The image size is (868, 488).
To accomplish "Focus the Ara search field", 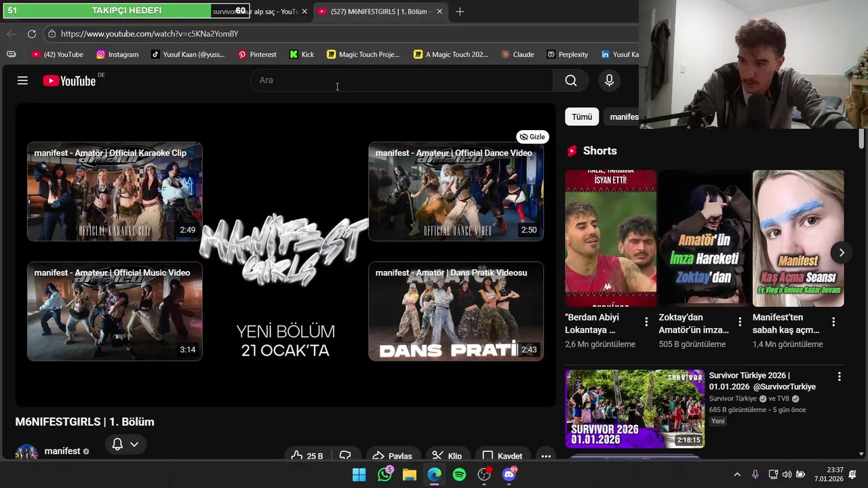I will click(401, 81).
